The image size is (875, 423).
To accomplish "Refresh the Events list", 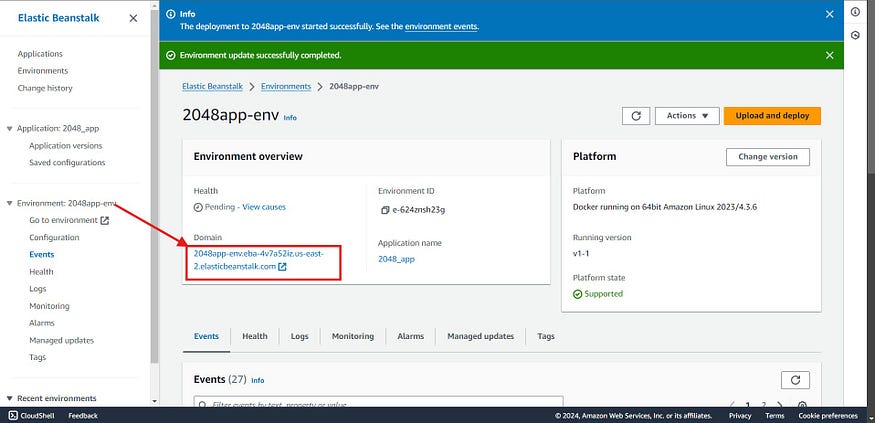I will 795,381.
